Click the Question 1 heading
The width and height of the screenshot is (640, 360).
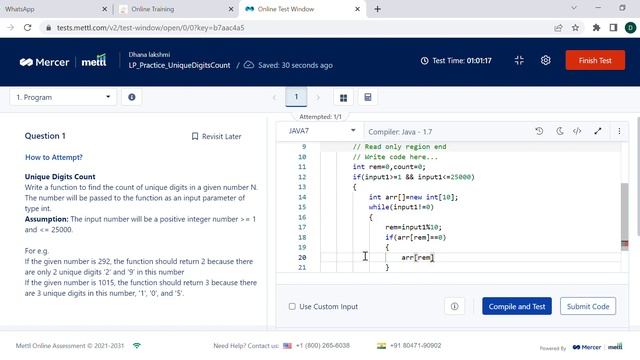(x=45, y=136)
